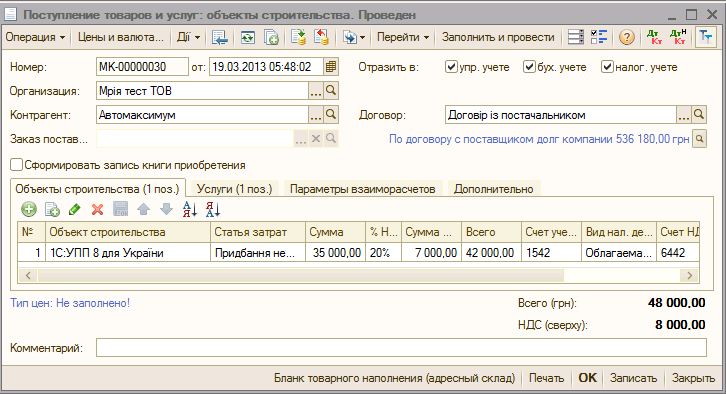726x394 pixels.
Task: Click the copy document toolbar icon
Action: tap(271, 37)
